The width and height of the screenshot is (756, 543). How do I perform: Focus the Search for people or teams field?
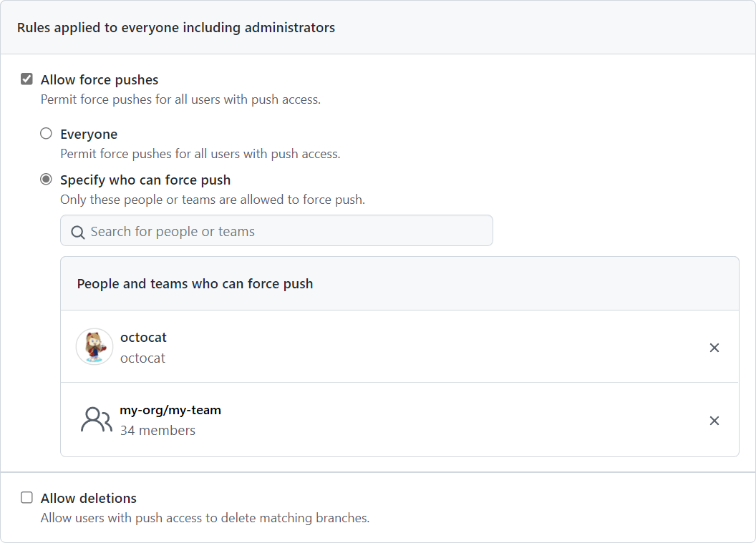276,230
